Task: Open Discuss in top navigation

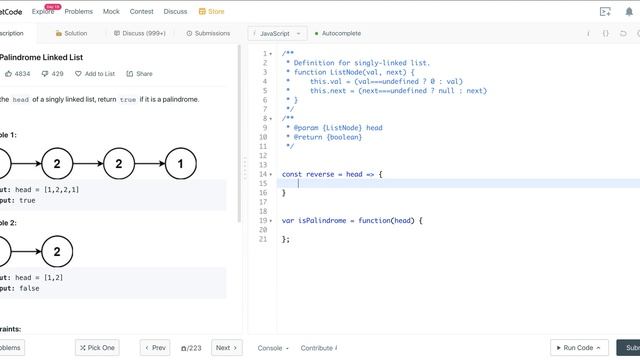Action: coord(175,11)
